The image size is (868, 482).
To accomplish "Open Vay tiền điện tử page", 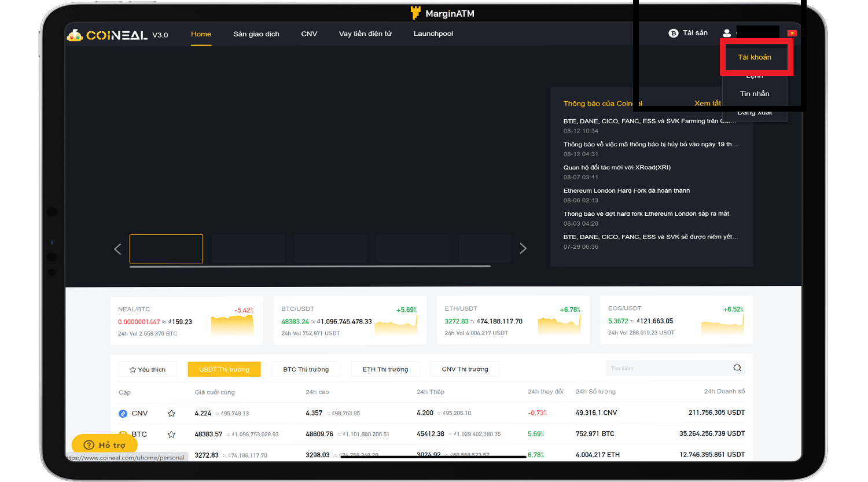I will click(x=365, y=34).
